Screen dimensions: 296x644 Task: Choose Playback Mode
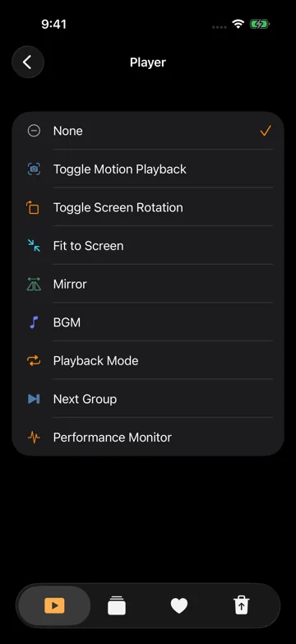[148, 360]
